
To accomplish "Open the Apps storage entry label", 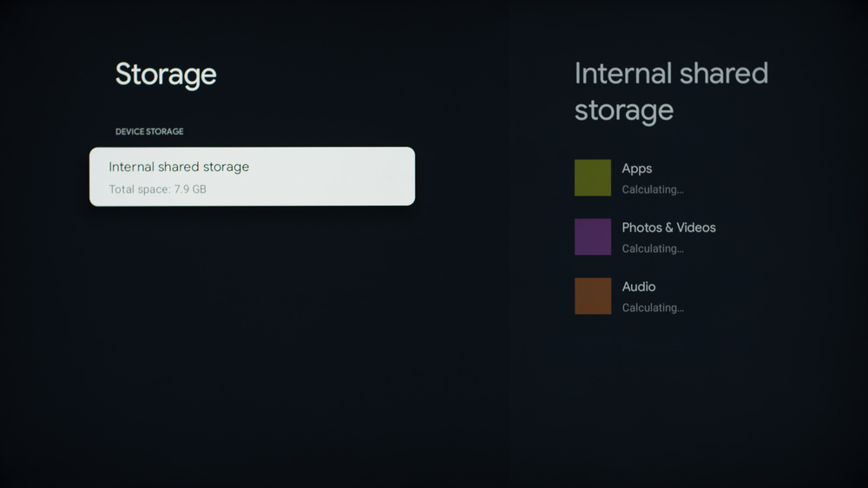I will 637,168.
